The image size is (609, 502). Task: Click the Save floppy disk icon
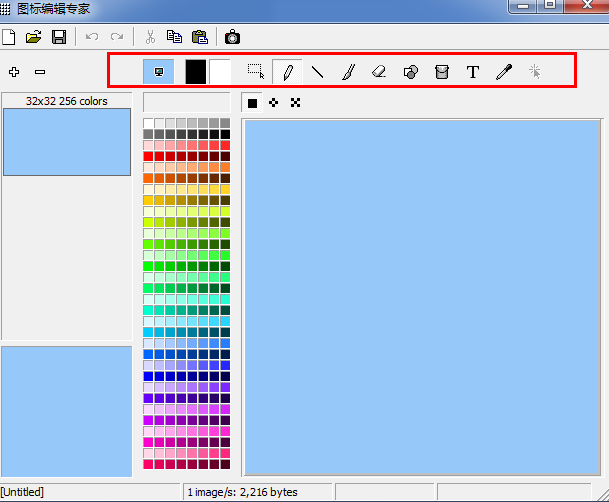(x=59, y=37)
